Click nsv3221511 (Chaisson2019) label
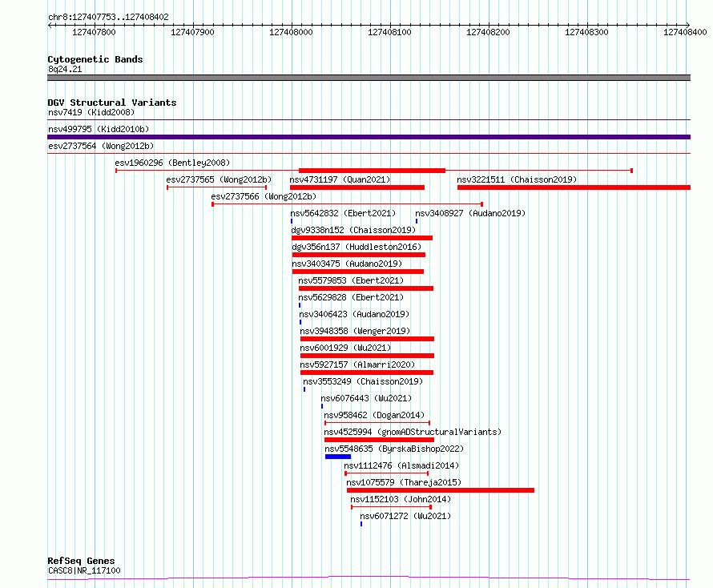Viewport: 713px width, 588px height. tap(517, 179)
